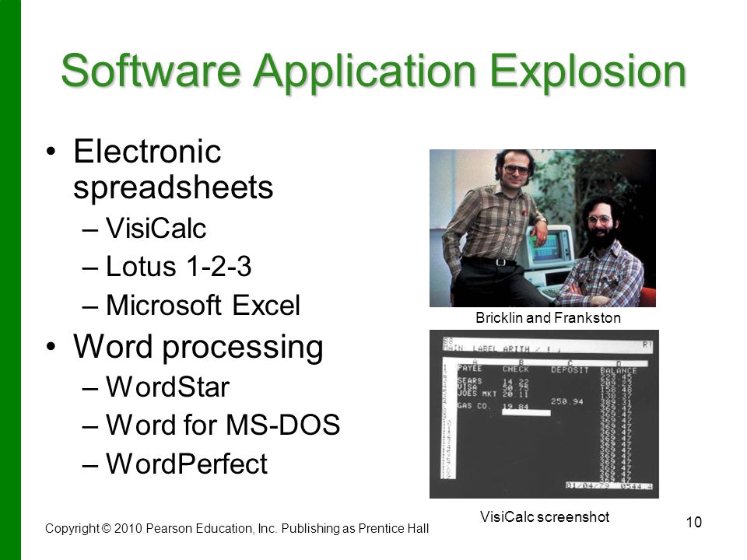Click the photo of two men with computer
This screenshot has width=747, height=560.
coord(542,228)
